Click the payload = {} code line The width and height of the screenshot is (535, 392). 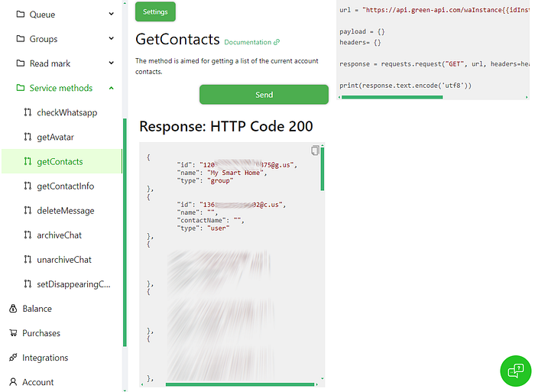[362, 31]
